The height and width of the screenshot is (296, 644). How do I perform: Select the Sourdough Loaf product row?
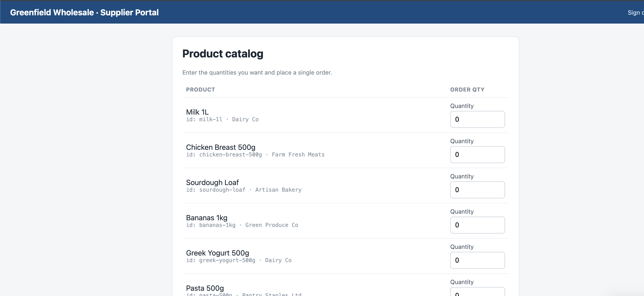tap(345, 186)
